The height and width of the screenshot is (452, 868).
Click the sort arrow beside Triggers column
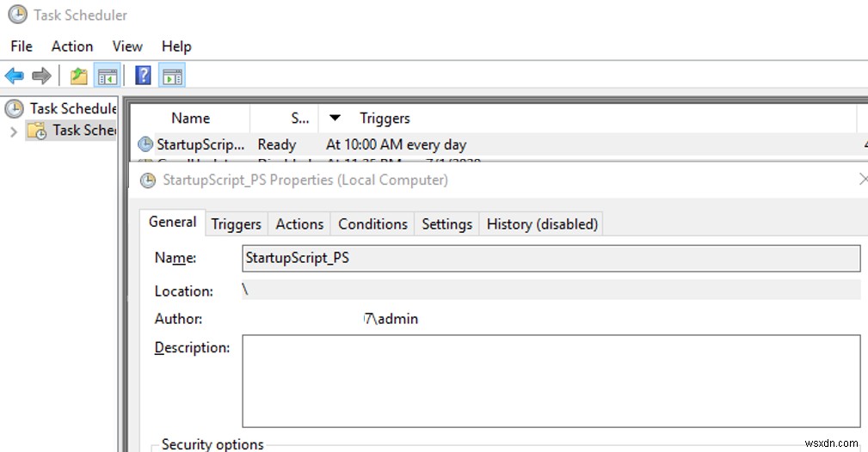pos(335,118)
